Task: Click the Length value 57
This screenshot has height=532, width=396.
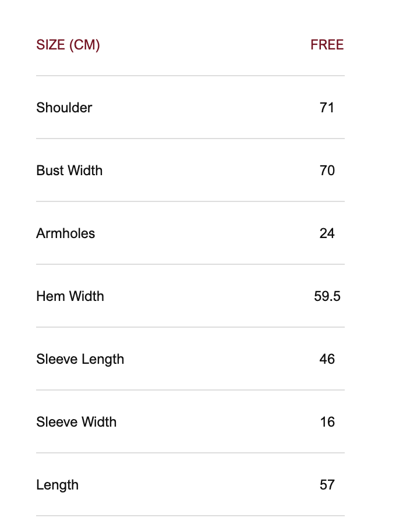Action: (327, 485)
